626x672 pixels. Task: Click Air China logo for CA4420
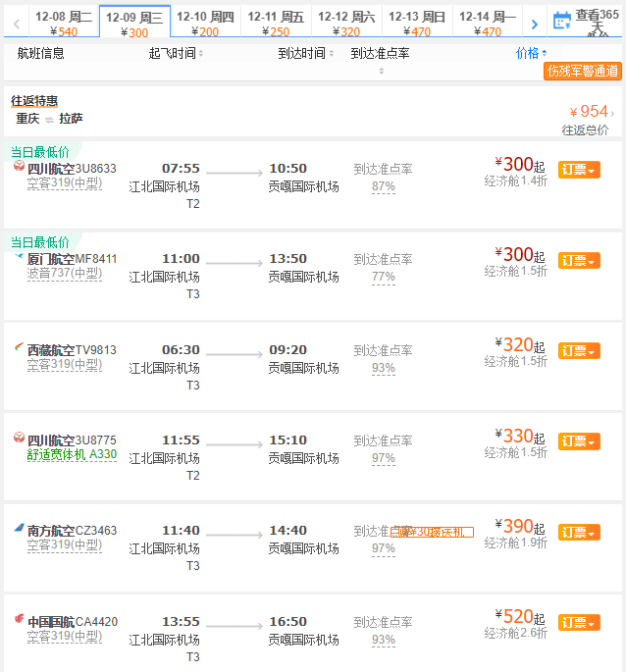[x=19, y=618]
